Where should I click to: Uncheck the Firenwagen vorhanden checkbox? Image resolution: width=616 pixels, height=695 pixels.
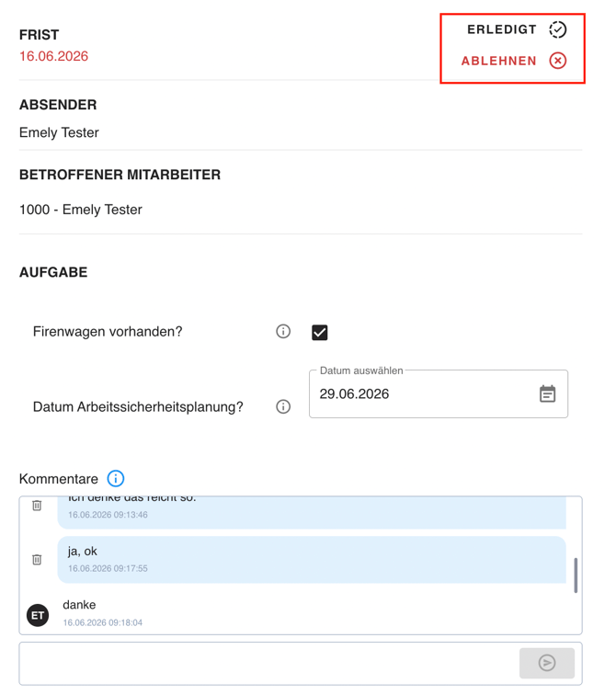[x=320, y=332]
